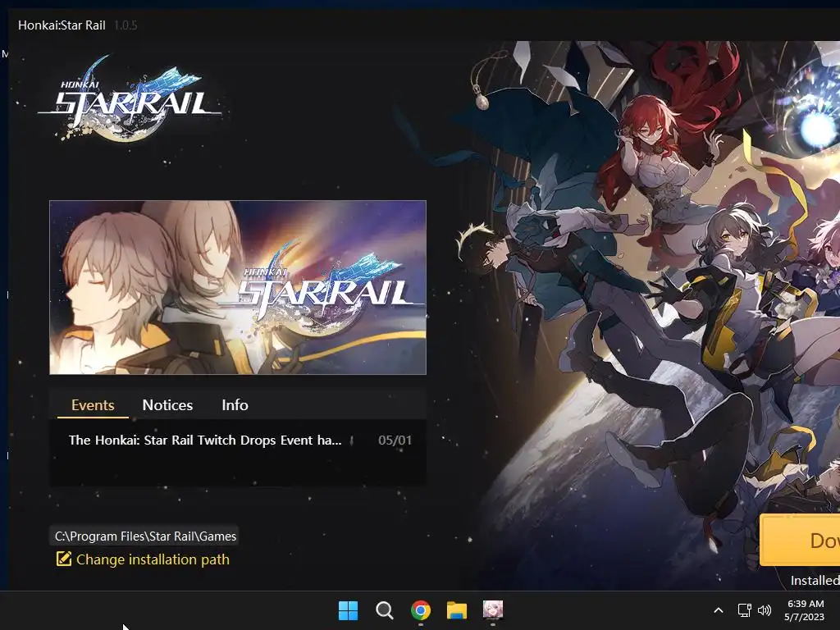Switch to the Notices tab
Screen dimensions: 840x630
pos(167,405)
